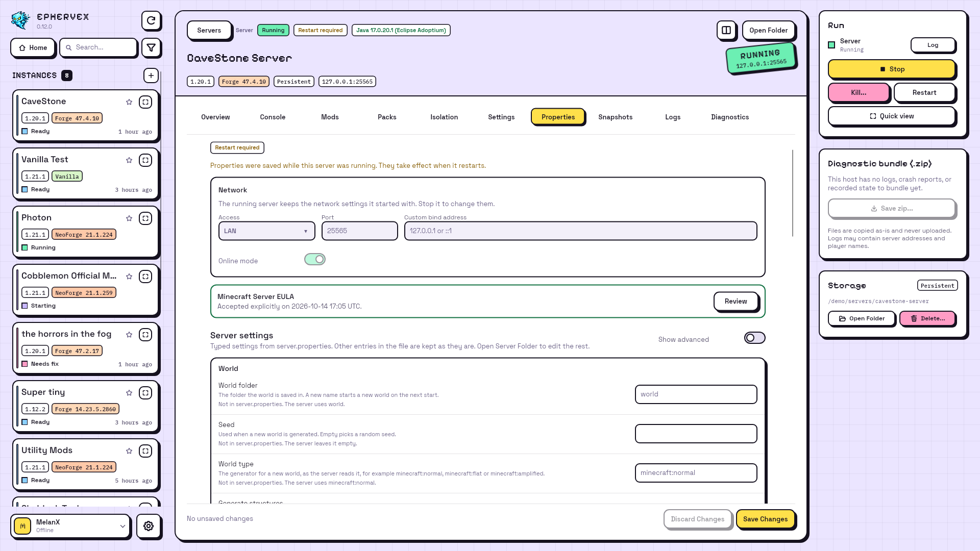Screen dimensions: 980x551
Task: Click the properties panel vertical scrollbar
Action: pyautogui.click(x=793, y=193)
